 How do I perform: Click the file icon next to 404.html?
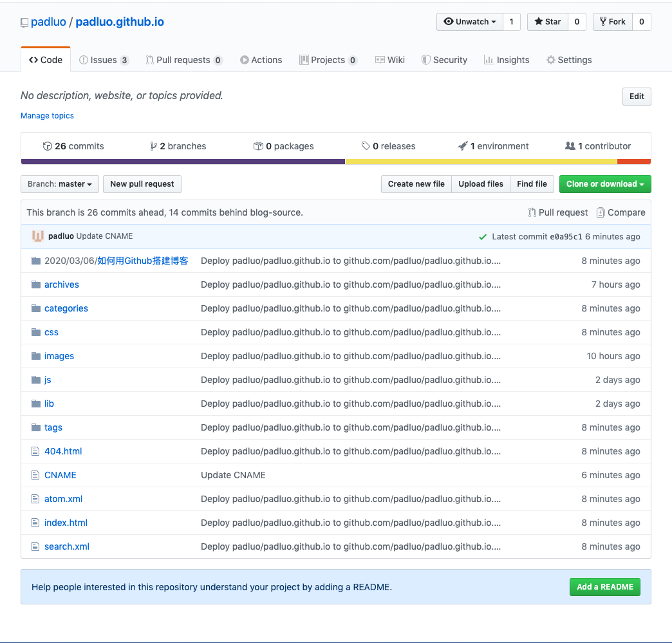(35, 451)
